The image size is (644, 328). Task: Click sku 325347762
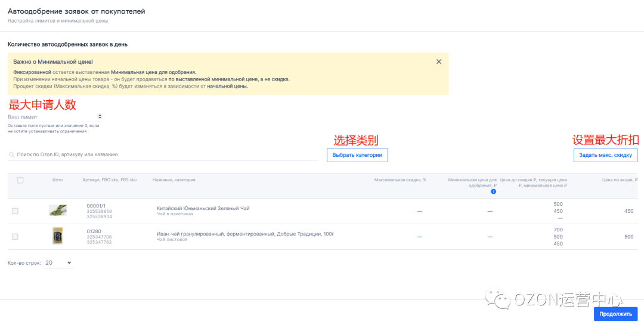pos(99,242)
